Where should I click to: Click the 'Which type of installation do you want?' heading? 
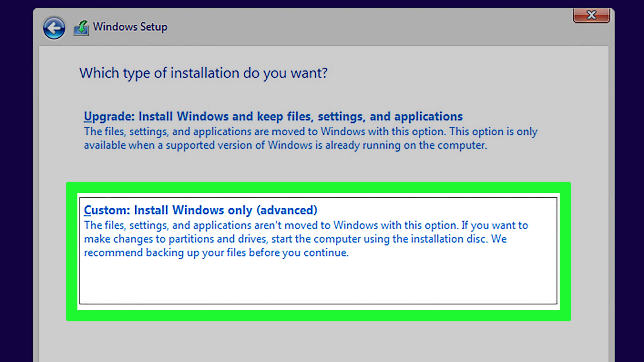pyautogui.click(x=203, y=73)
